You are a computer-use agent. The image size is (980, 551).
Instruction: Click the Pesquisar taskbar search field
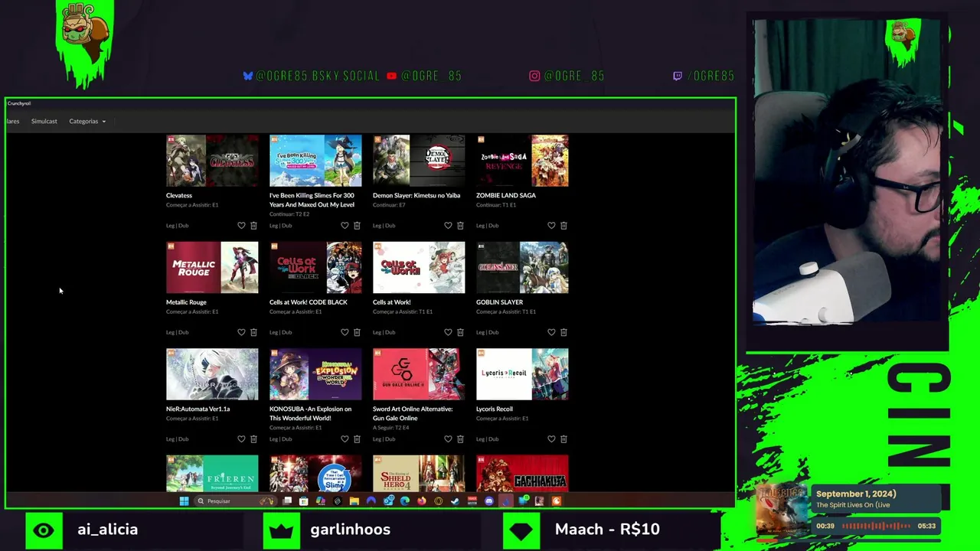[236, 501]
